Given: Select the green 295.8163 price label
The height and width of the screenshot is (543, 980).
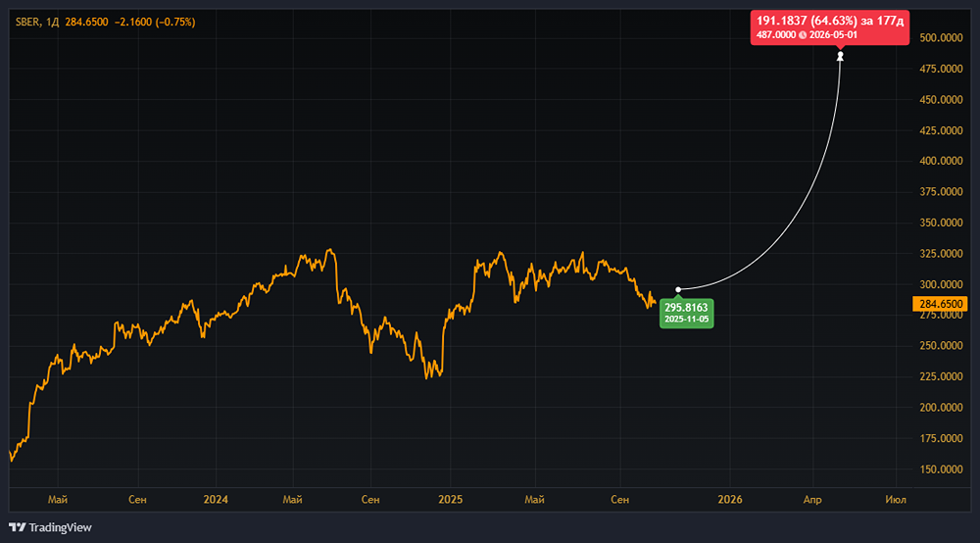Looking at the screenshot, I should [x=686, y=307].
